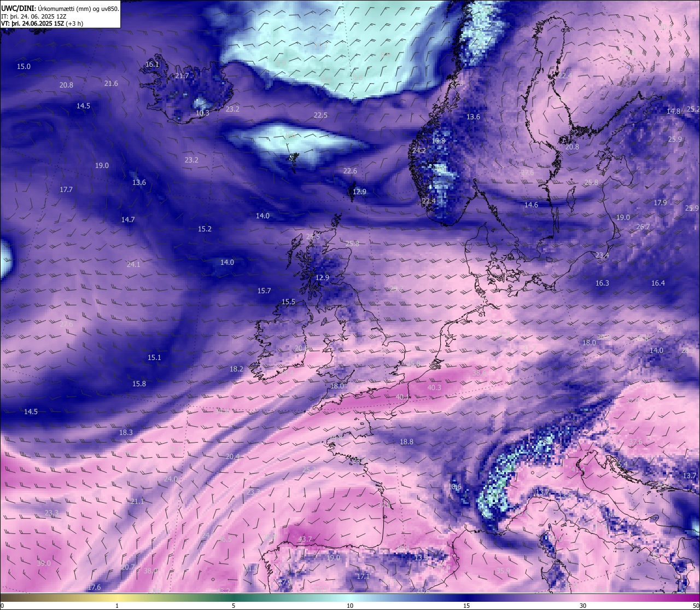Click the 22.4 label over southern Norway
This screenshot has height=610, width=700.
coord(429,201)
